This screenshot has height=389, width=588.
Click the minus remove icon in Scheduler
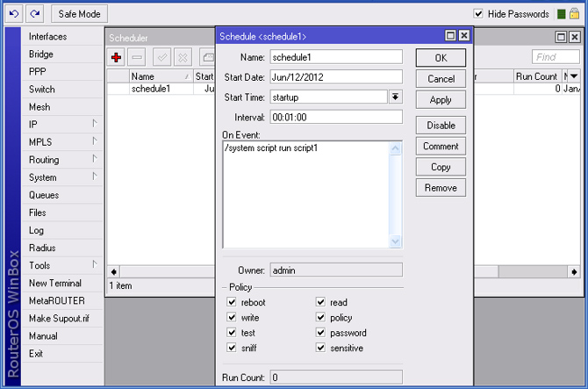pyautogui.click(x=137, y=57)
